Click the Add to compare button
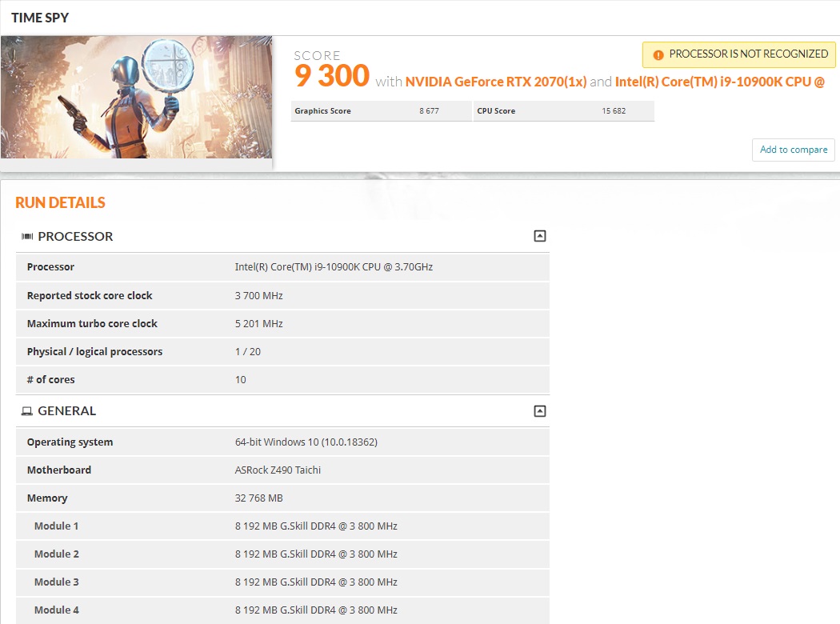The height and width of the screenshot is (624, 840). tap(794, 150)
